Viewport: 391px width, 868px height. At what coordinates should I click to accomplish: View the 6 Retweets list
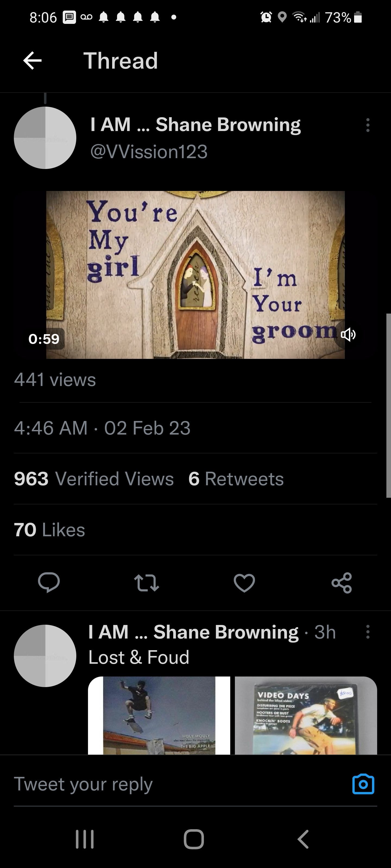coord(236,479)
